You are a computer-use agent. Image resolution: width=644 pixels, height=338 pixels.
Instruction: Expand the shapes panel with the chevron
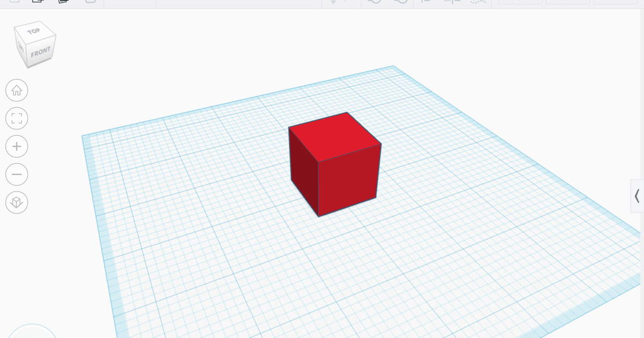point(638,197)
